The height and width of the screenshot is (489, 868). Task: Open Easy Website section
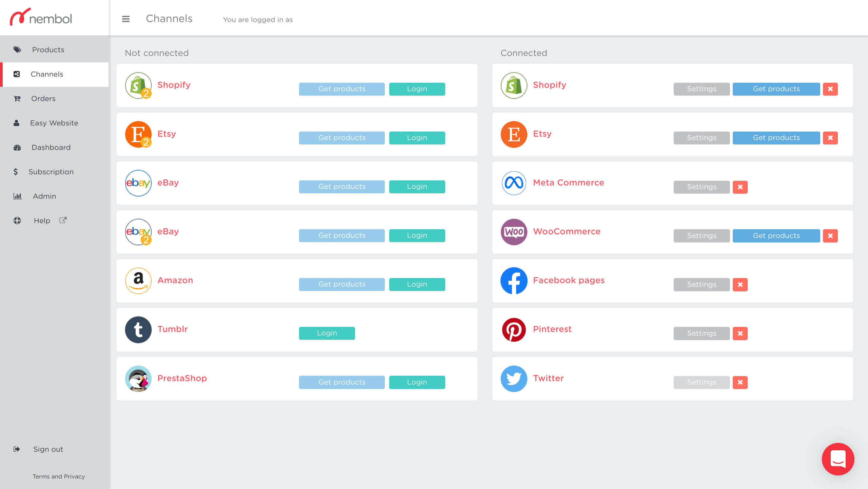[x=54, y=123]
